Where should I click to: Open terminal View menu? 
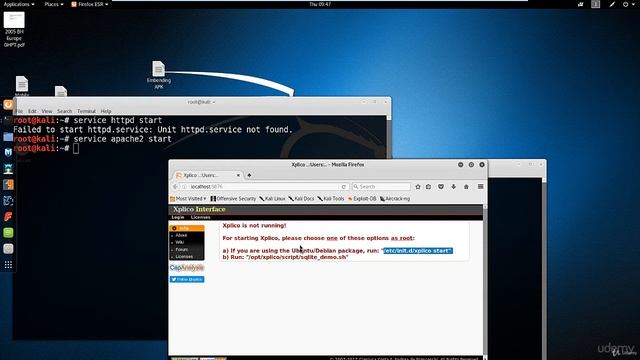point(47,111)
